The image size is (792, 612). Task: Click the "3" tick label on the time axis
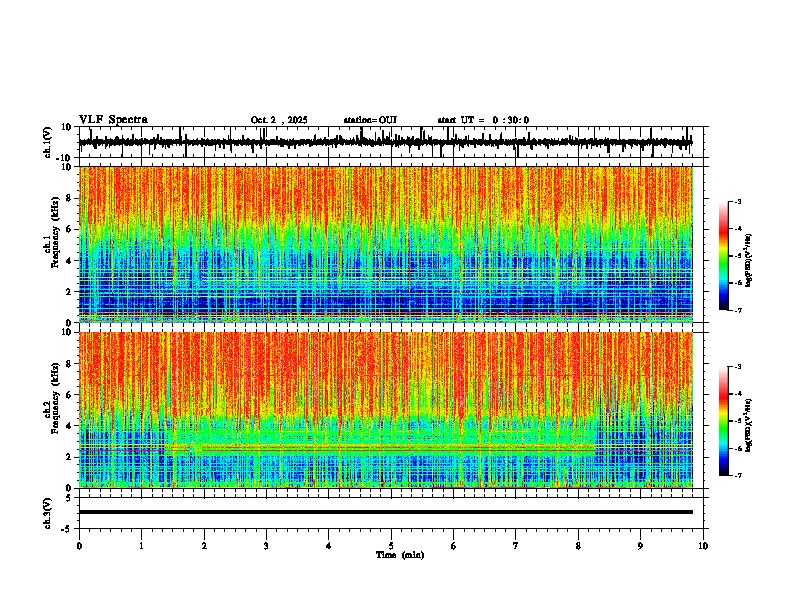[266, 546]
